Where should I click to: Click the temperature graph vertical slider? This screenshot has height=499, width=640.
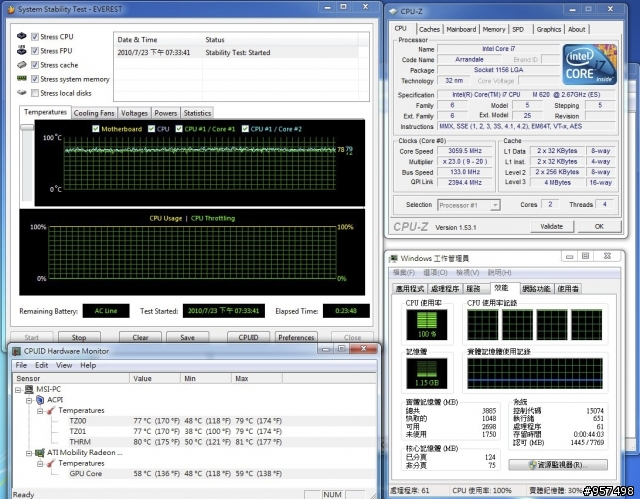(x=27, y=128)
